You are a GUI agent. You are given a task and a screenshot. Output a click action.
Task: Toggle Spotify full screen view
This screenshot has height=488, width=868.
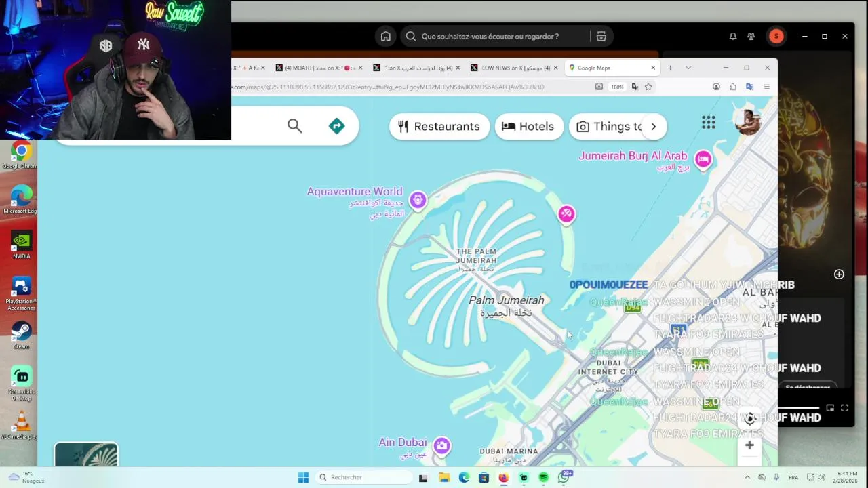[844, 408]
